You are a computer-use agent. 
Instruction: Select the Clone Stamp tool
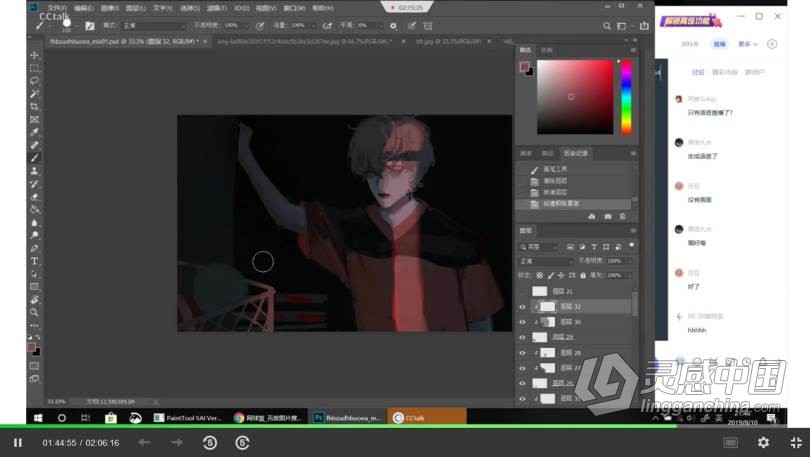coord(35,171)
